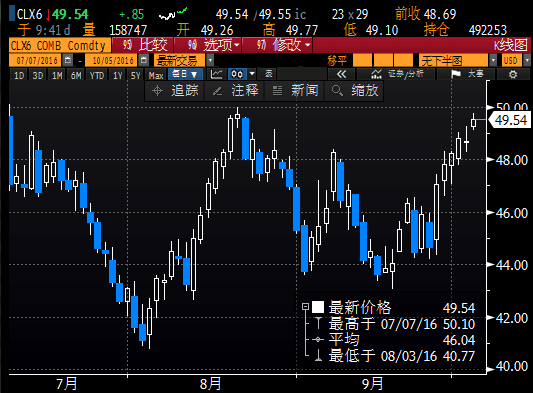
Task: Collapse panel with double left chevron
Action: coord(341,74)
